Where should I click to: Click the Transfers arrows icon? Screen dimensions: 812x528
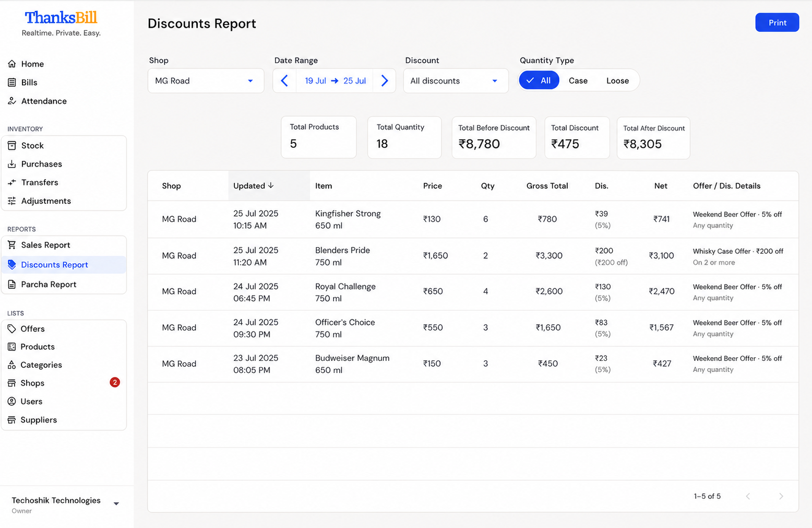tap(12, 182)
